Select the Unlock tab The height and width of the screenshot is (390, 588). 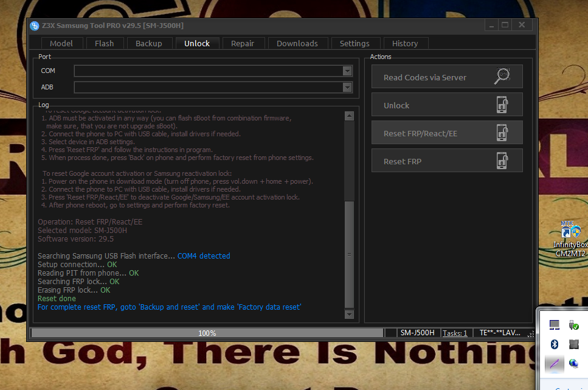[197, 44]
